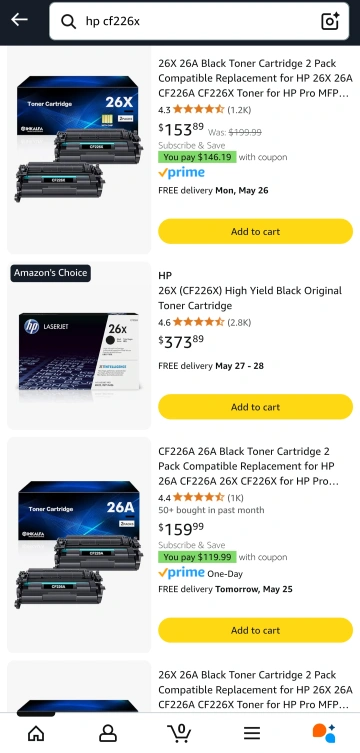The image size is (360, 753).
Task: View the HP LaserJet 26X box image
Action: click(79, 352)
